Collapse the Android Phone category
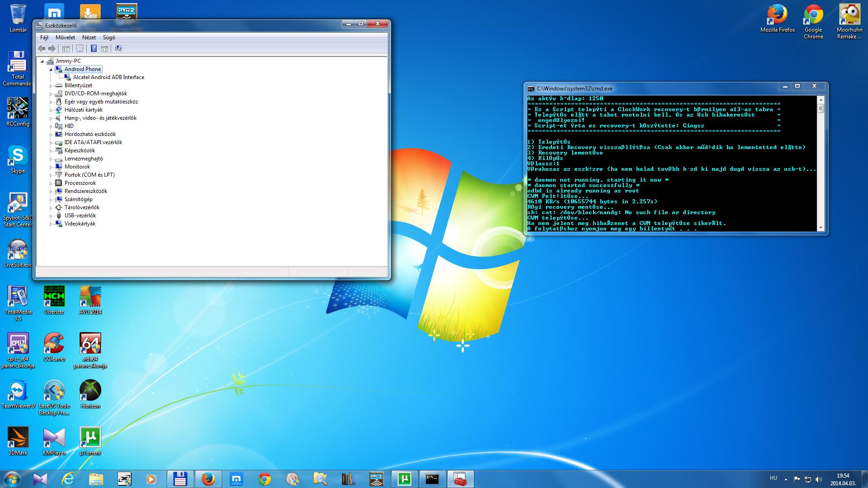The height and width of the screenshot is (488, 868). coord(51,69)
